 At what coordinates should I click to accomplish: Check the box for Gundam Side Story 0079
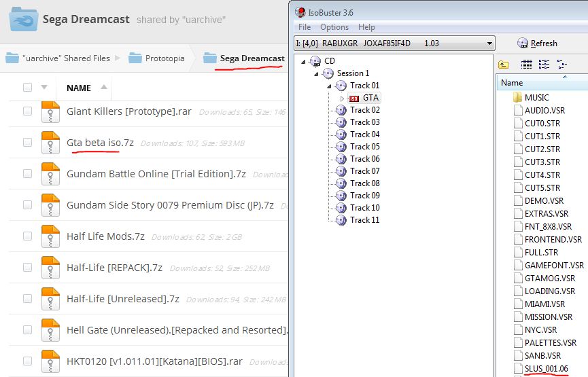(27, 204)
